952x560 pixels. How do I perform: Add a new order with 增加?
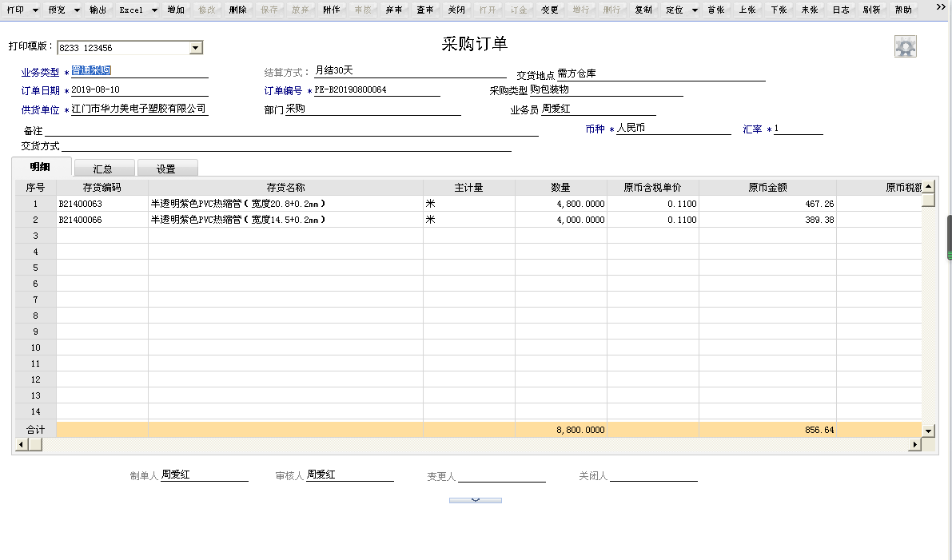(176, 10)
